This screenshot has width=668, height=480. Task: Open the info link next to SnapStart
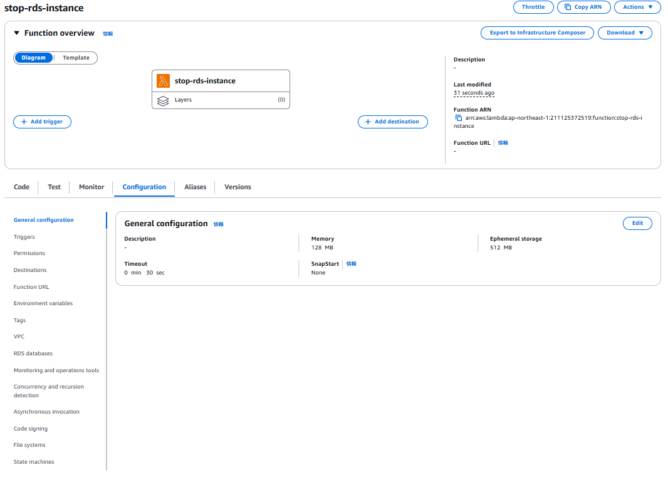(351, 264)
